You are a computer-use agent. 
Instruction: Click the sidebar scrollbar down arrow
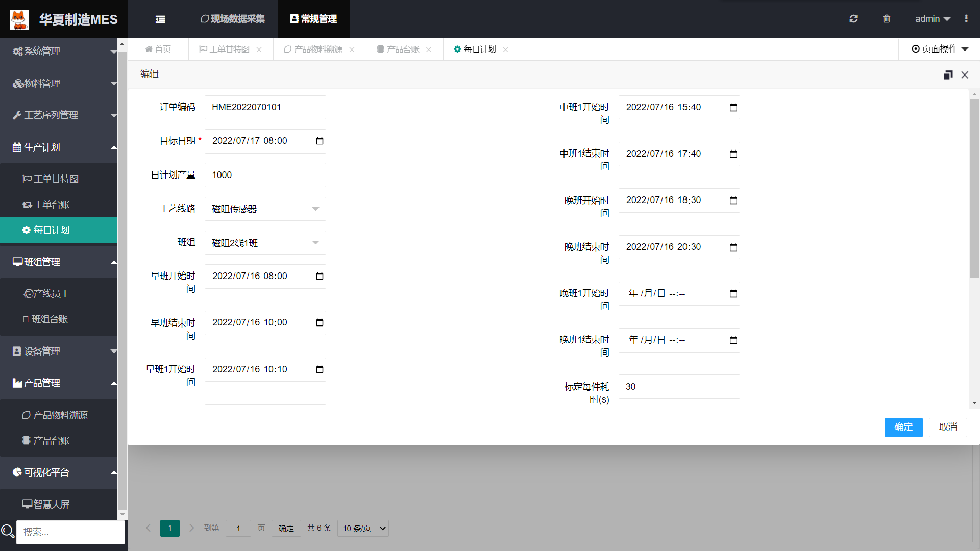122,515
